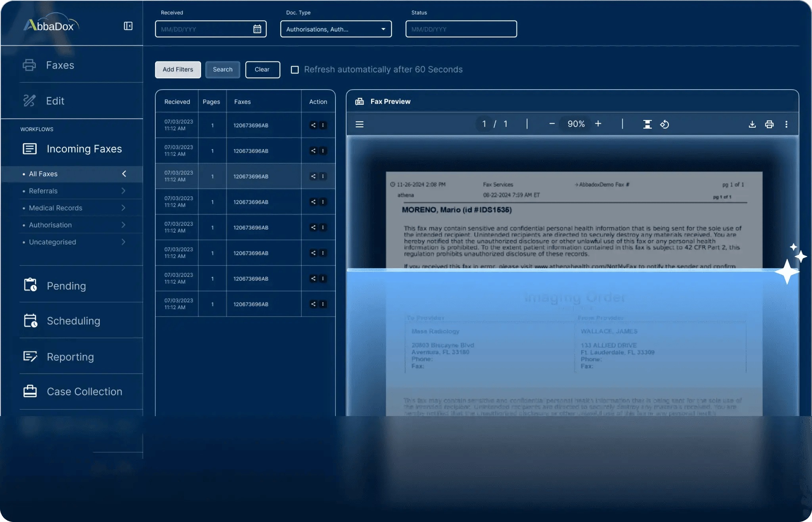Print the previewed fax
The image size is (812, 522).
pos(769,124)
